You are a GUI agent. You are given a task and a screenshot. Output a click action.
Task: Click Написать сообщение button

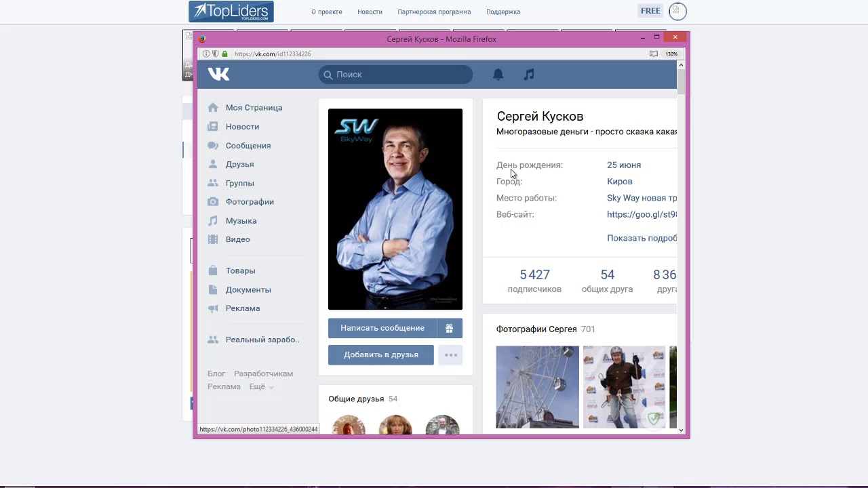point(382,328)
